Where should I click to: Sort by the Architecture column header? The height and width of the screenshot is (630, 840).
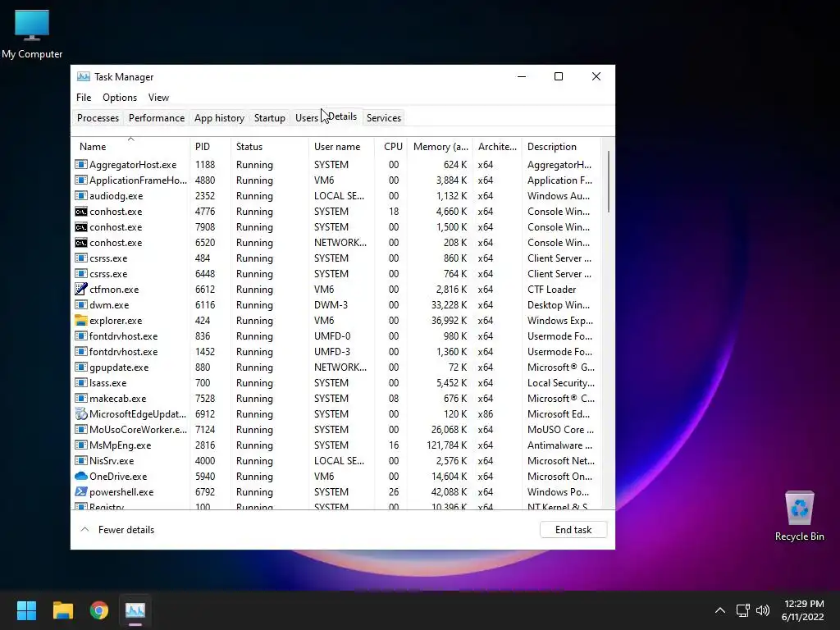point(497,147)
